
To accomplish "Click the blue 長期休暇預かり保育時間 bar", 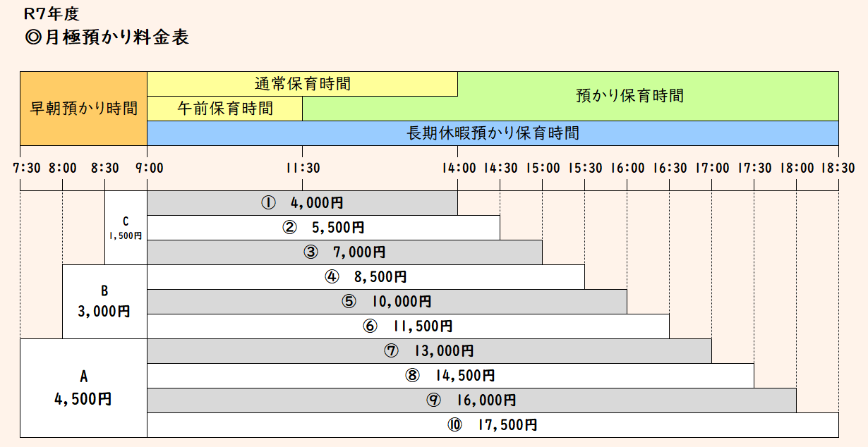I will point(493,133).
